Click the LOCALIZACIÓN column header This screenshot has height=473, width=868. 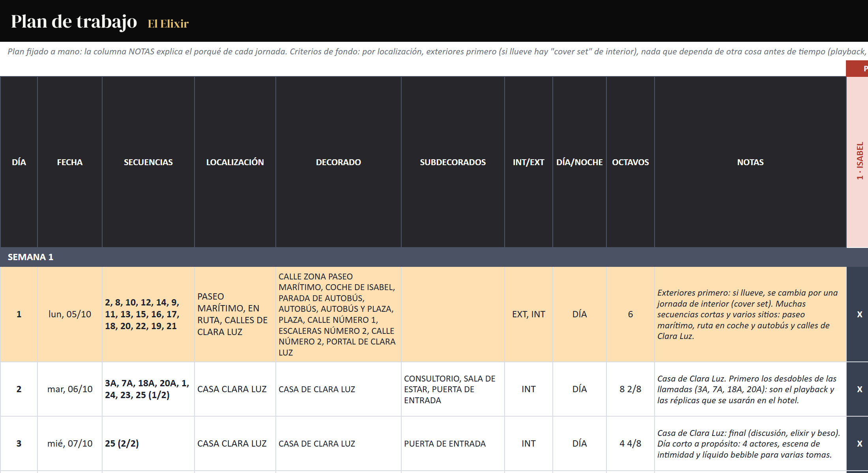pyautogui.click(x=235, y=162)
